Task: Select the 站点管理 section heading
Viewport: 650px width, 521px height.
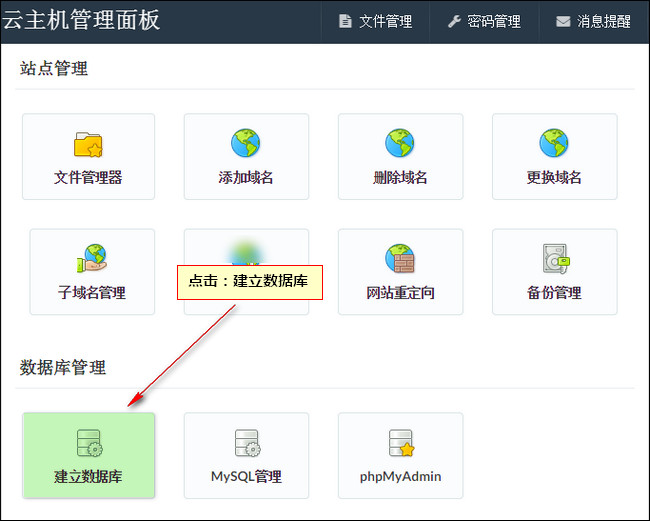Action: 54,69
